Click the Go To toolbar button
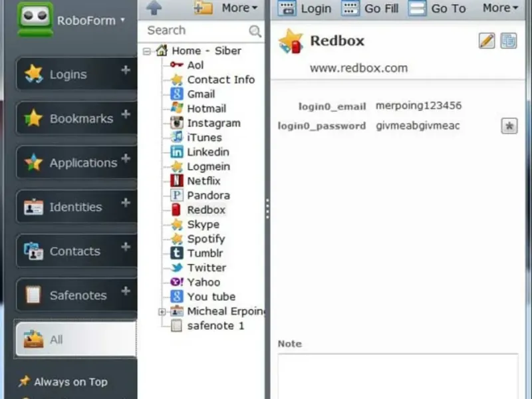Image resolution: width=532 pixels, height=399 pixels. click(x=437, y=8)
